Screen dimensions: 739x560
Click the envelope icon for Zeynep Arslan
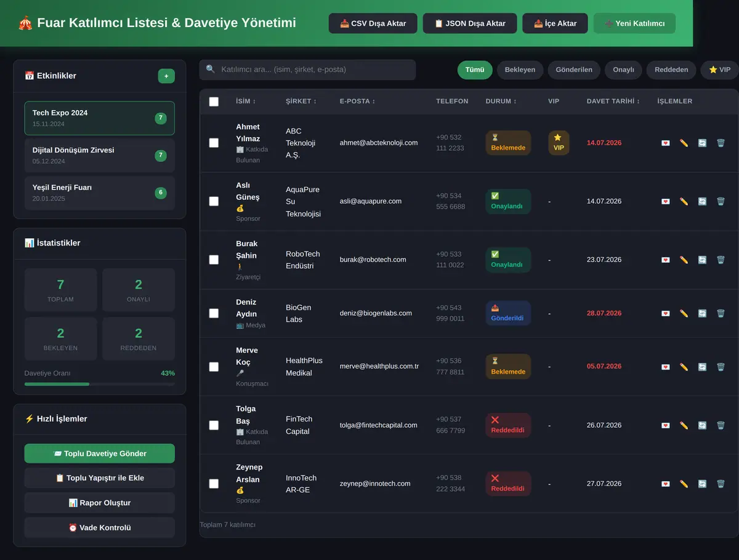click(665, 484)
